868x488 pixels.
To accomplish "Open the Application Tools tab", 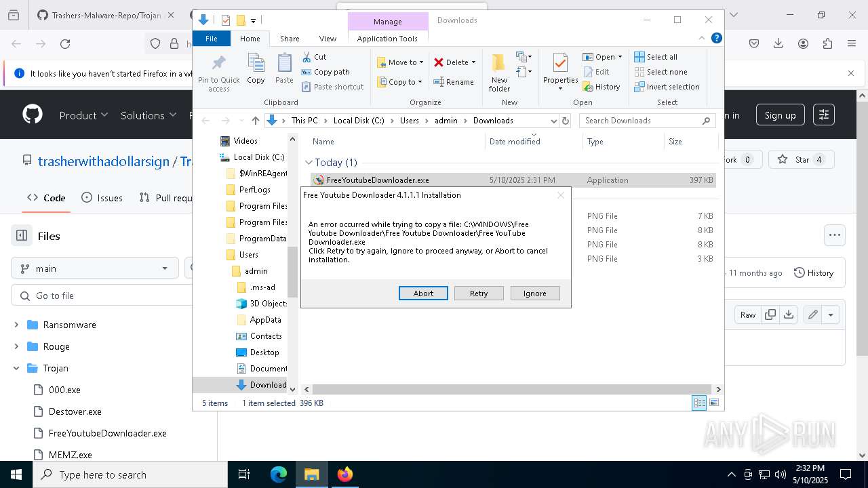I will (x=387, y=39).
